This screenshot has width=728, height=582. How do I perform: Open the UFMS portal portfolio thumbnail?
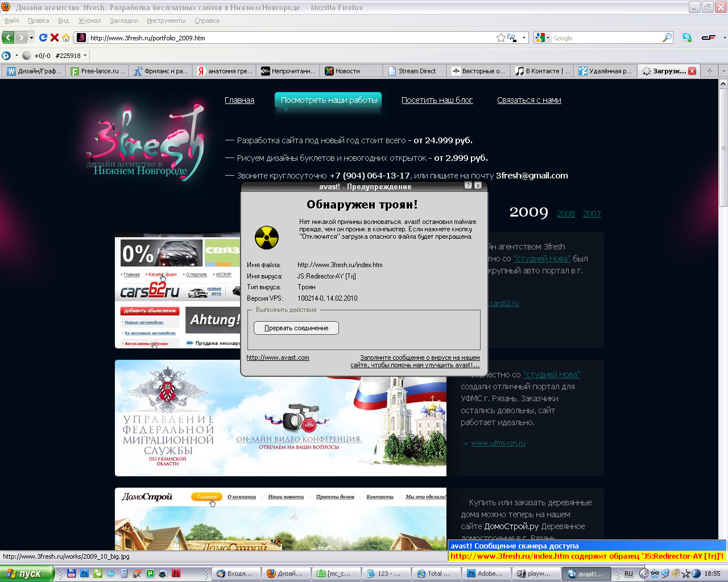(280, 418)
